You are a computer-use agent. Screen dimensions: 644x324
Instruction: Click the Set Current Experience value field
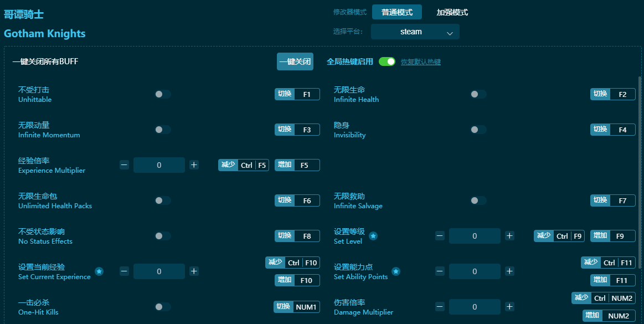(x=159, y=271)
